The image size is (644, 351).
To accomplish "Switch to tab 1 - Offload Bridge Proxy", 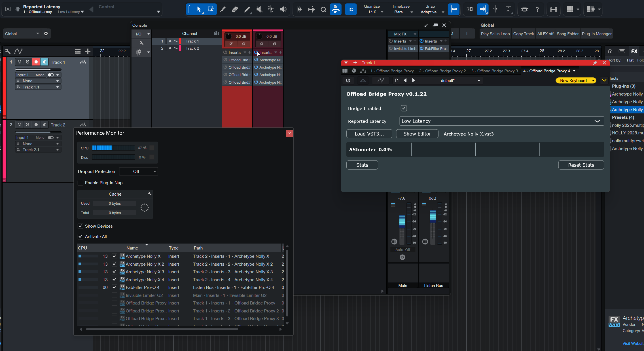I will click(392, 71).
